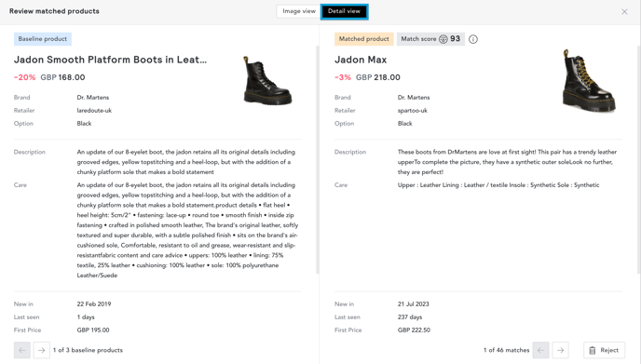Click the Match score 93 badge
Viewport: 641px width, 364px height.
click(x=430, y=39)
